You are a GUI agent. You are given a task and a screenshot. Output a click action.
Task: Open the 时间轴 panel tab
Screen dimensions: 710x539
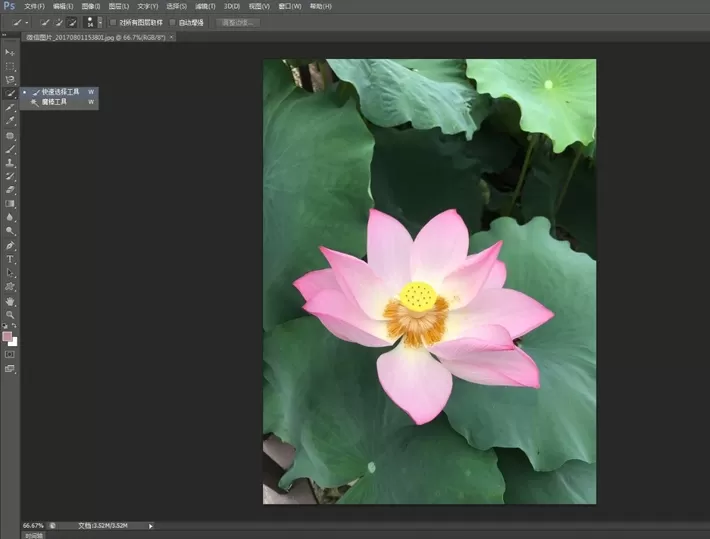click(x=34, y=536)
